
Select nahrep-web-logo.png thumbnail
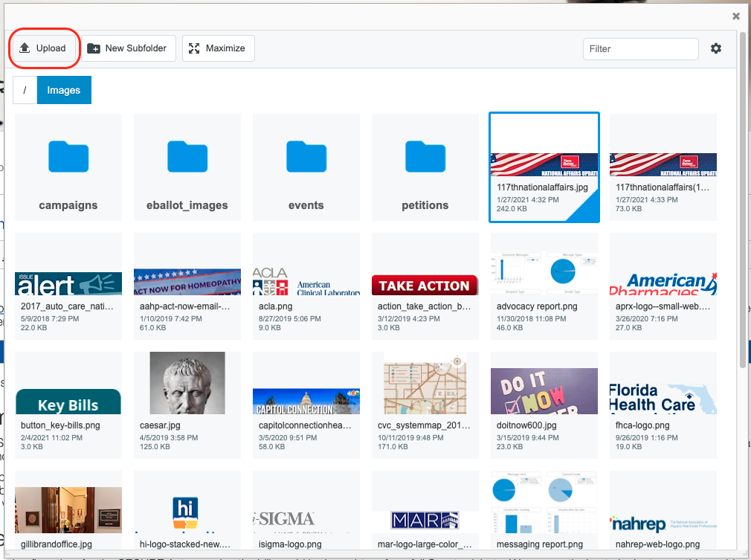coord(663,510)
